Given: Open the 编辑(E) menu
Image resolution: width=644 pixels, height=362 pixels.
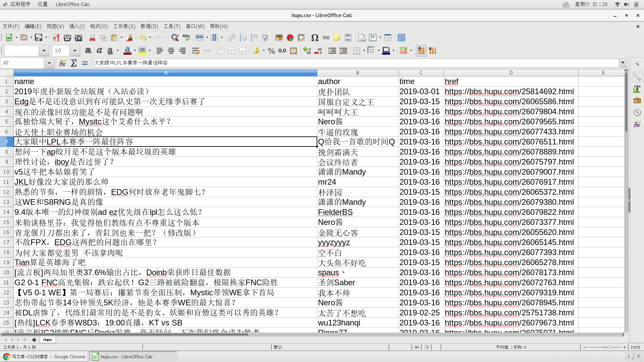Looking at the screenshot, I should coord(33,26).
